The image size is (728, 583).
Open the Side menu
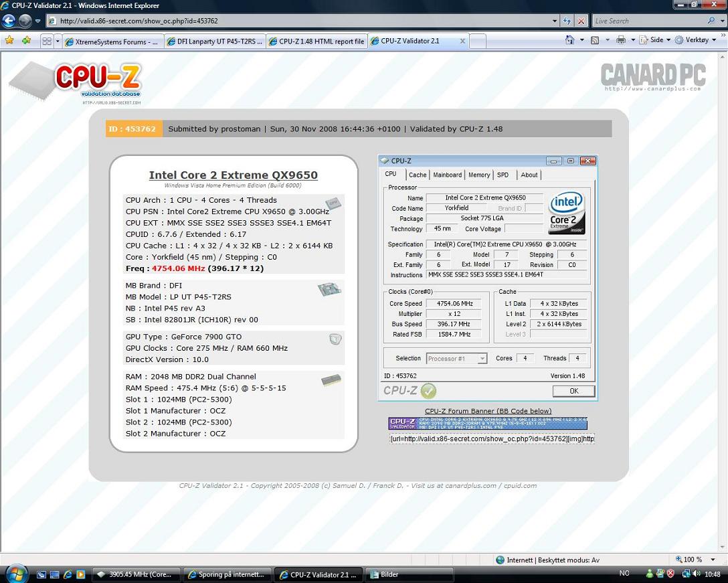click(x=655, y=40)
